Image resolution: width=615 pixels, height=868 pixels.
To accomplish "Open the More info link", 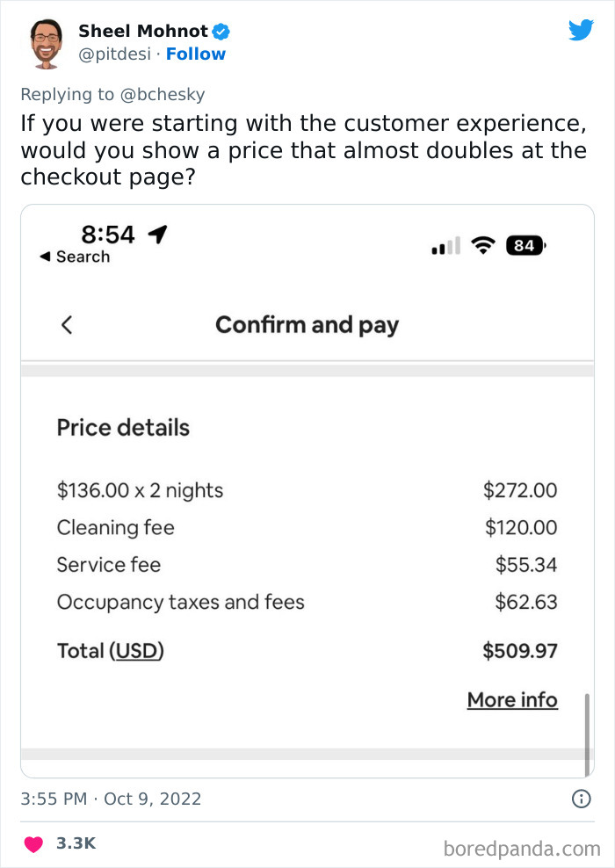I will pos(512,700).
